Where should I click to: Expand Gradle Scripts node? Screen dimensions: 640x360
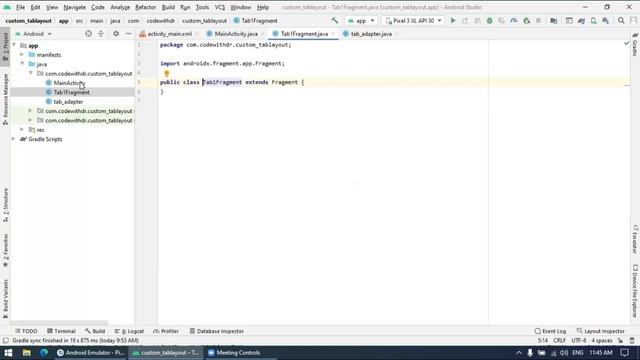tap(13, 139)
